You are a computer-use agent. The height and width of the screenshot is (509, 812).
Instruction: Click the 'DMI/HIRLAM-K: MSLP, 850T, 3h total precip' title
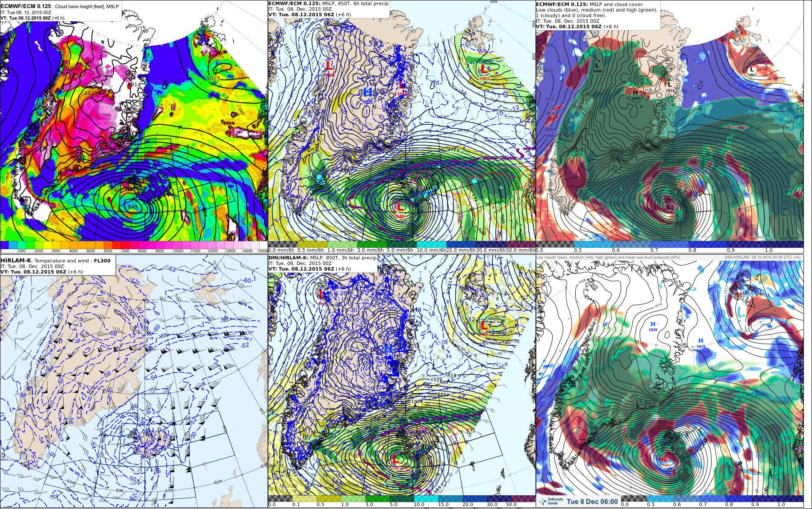tap(323, 258)
